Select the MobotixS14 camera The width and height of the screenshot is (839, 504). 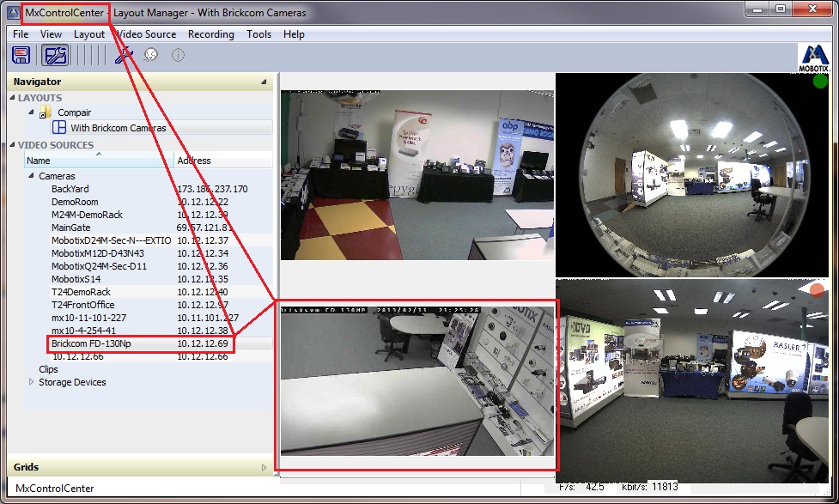click(76, 279)
